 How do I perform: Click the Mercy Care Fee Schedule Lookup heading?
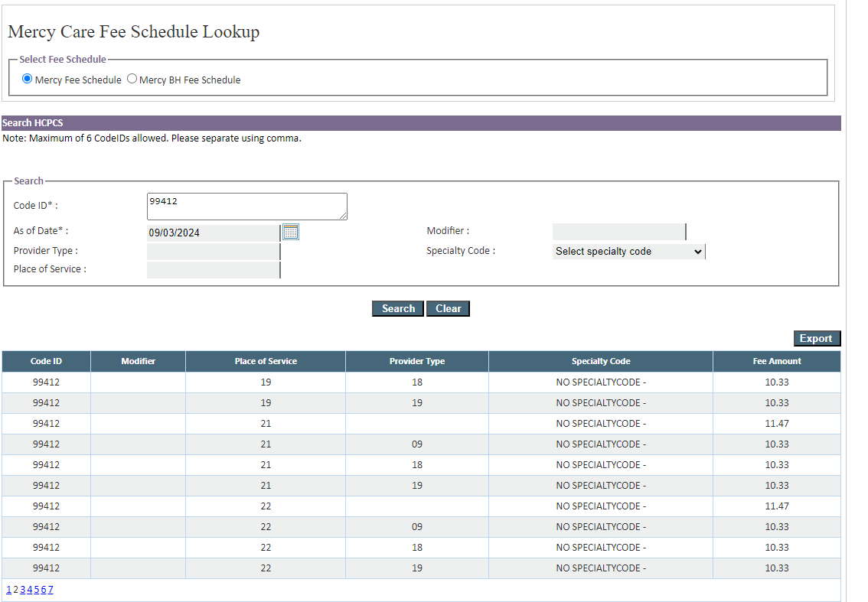tap(133, 32)
